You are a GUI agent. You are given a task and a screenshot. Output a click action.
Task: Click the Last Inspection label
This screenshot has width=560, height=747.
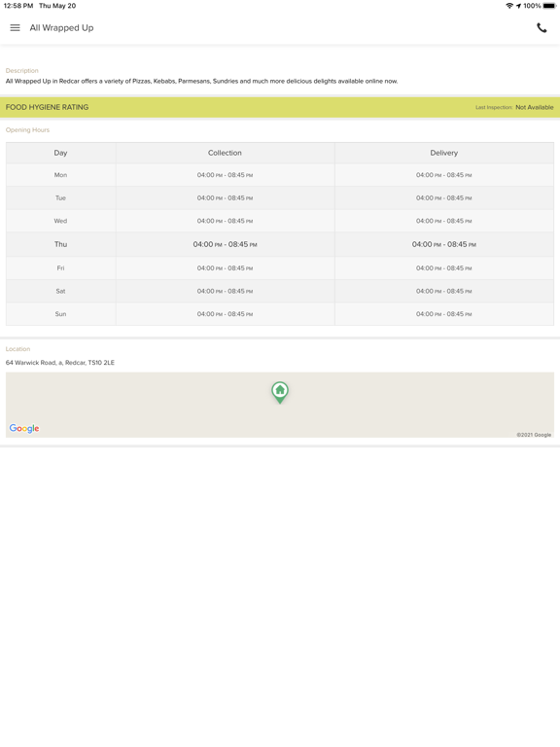pyautogui.click(x=494, y=107)
